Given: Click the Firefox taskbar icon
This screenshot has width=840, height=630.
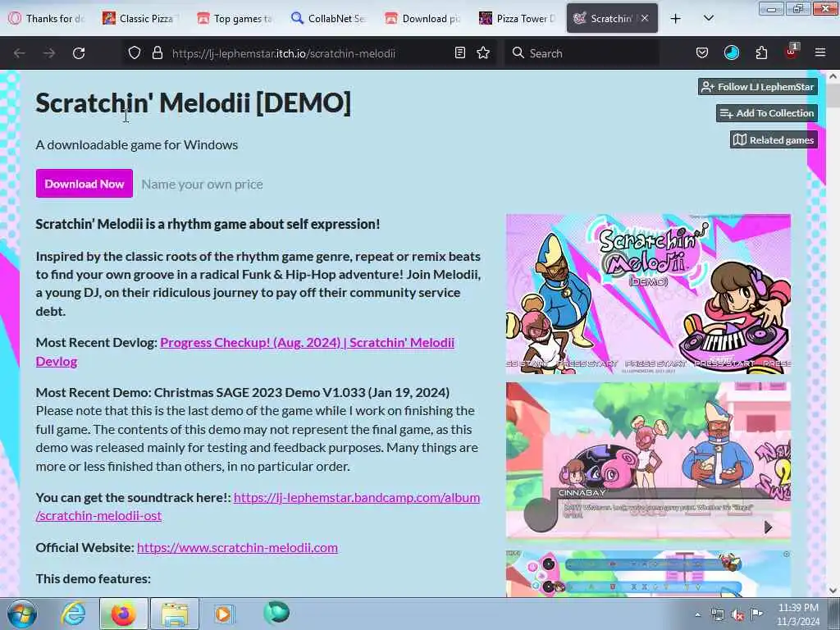Looking at the screenshot, I should click(x=123, y=614).
